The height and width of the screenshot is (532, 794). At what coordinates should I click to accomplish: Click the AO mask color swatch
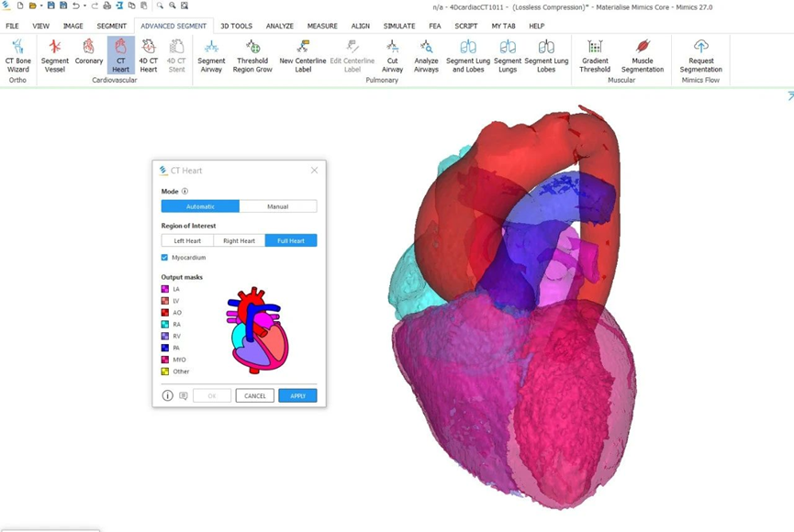tap(165, 312)
